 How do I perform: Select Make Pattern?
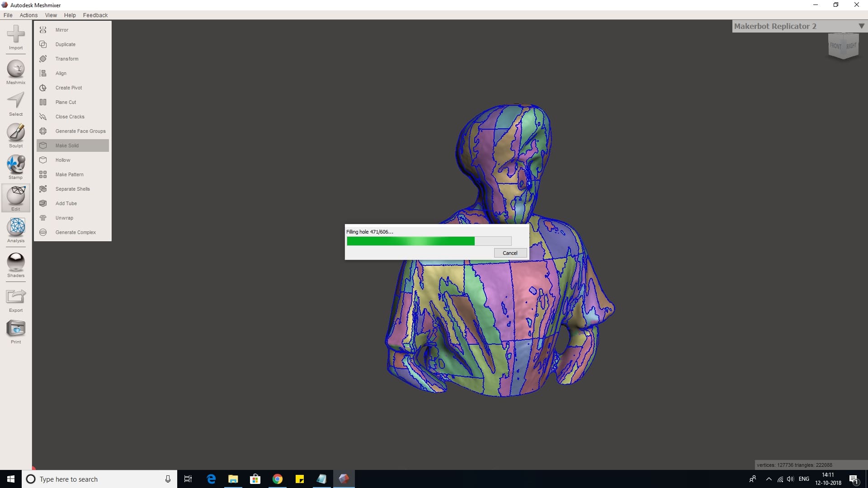(73, 174)
